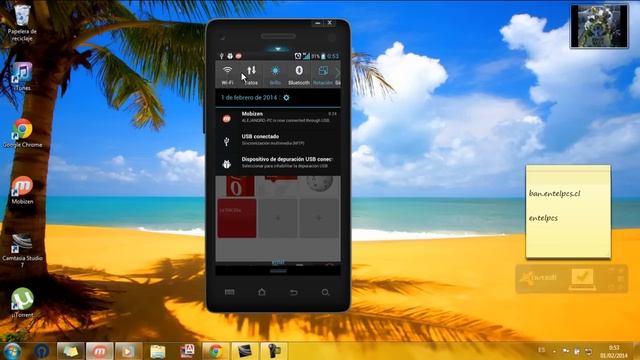This screenshot has height=360, width=640.
Task: Open the Mobizen desktop shortcut
Action: pos(22,190)
